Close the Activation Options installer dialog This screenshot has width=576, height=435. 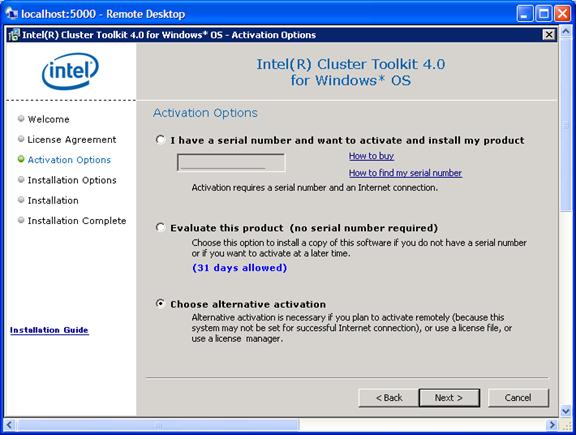tap(549, 35)
